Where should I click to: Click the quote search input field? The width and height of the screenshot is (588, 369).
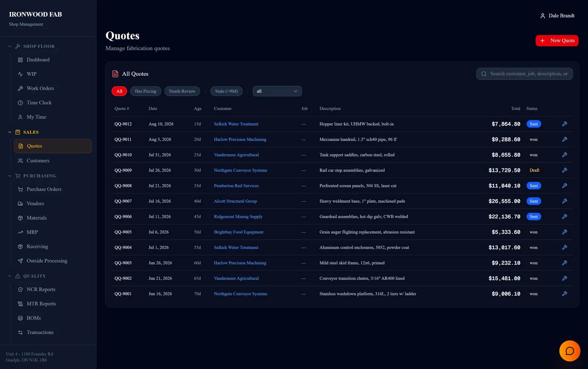[x=524, y=74]
